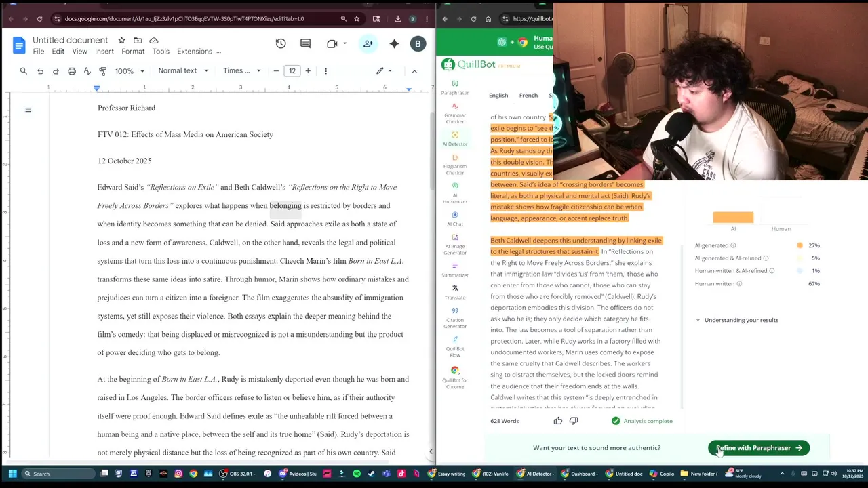Open version history clock icon in Docs
Screen dimensions: 868x488
tap(281, 43)
